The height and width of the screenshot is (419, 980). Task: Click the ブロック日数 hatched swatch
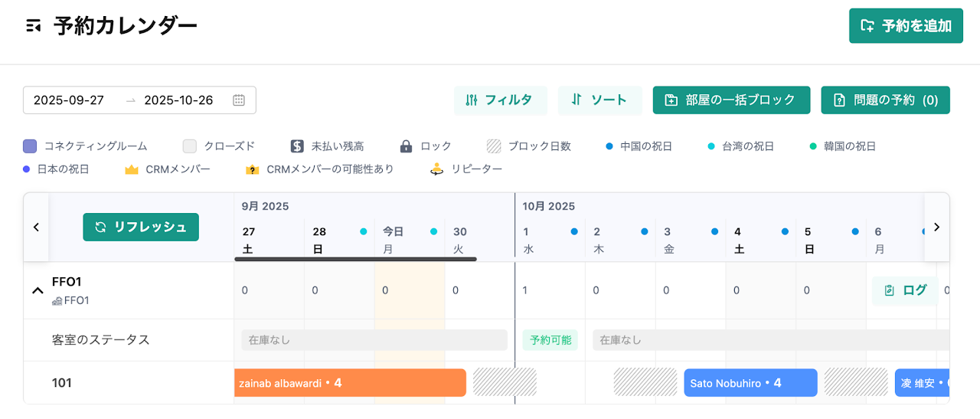pos(494,146)
